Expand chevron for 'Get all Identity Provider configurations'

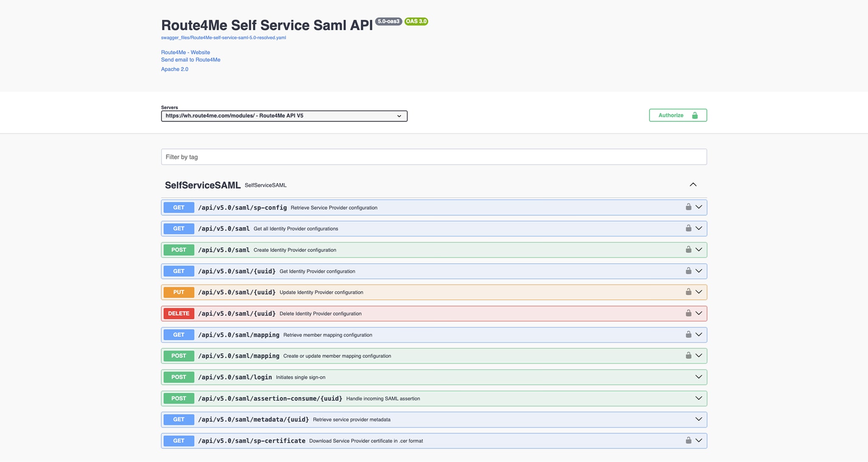(x=699, y=228)
